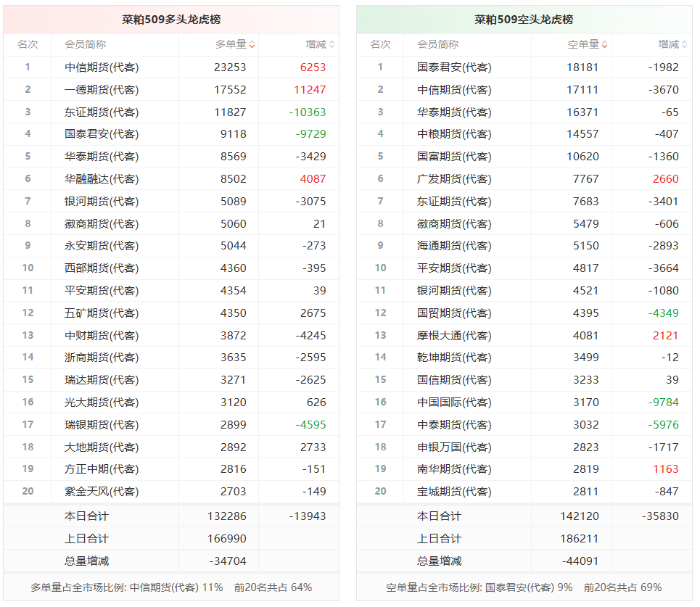Click the 菜粕509多头龙虎榜 title
Image resolution: width=700 pixels, height=607 pixels.
(171, 20)
